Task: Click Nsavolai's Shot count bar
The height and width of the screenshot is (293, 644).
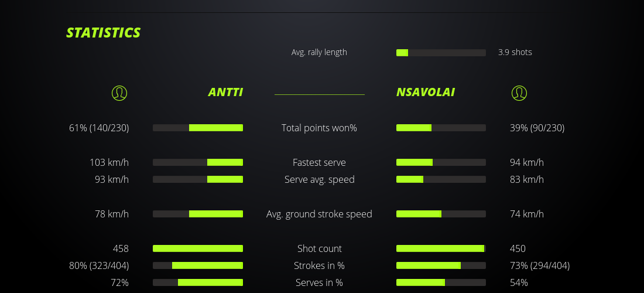Action: [x=441, y=248]
